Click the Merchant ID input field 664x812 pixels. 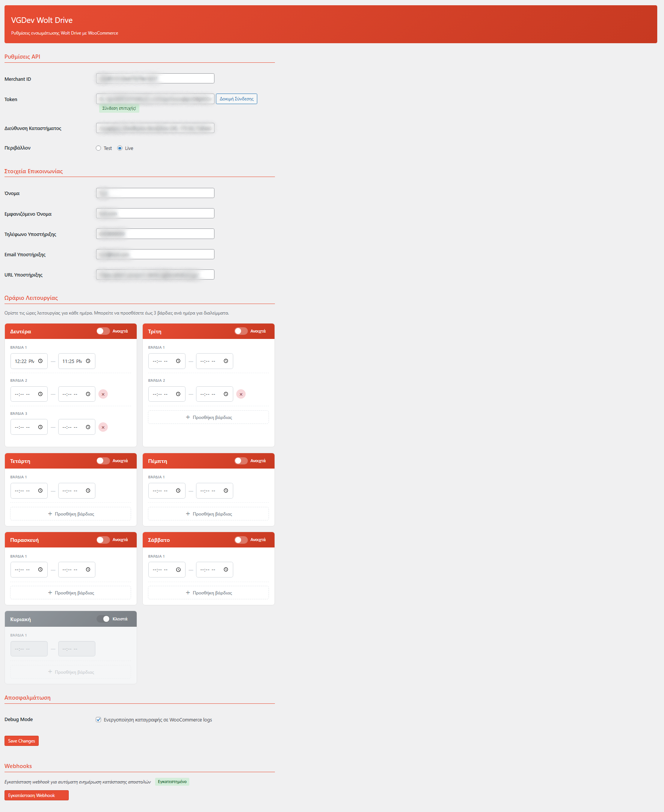[x=155, y=79]
